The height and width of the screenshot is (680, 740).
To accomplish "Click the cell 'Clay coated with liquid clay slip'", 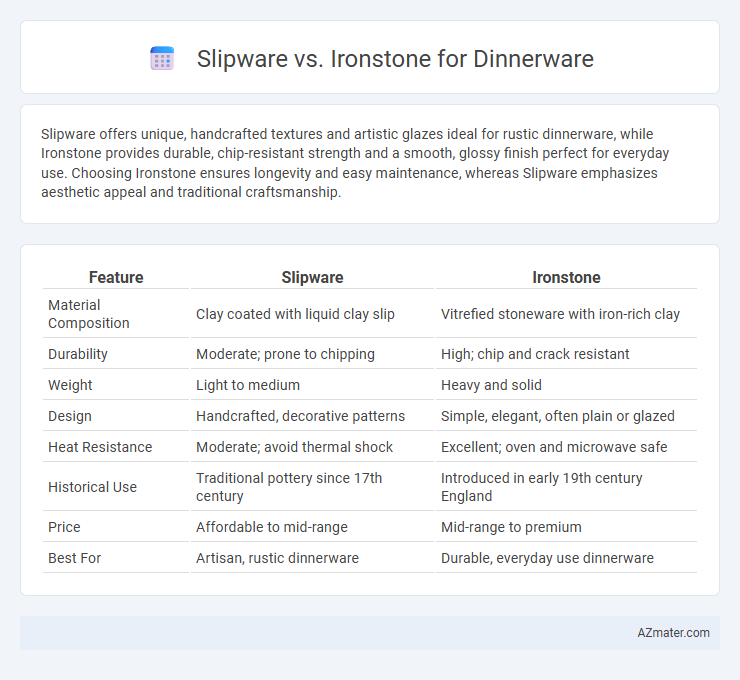I will (295, 314).
